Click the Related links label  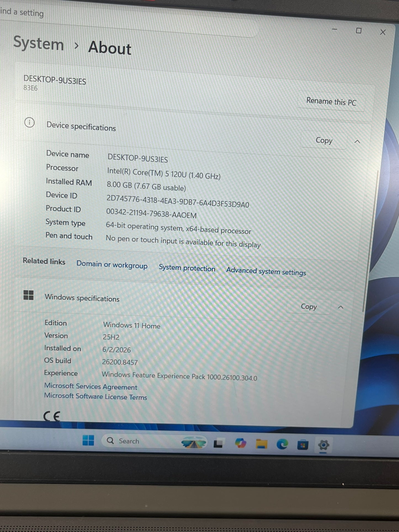click(44, 261)
